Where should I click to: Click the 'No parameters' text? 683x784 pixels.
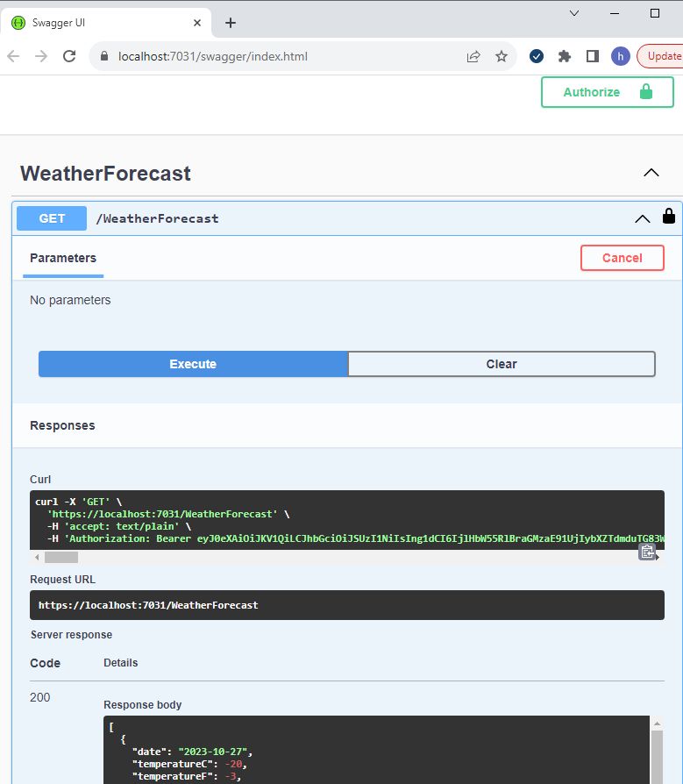click(x=70, y=300)
